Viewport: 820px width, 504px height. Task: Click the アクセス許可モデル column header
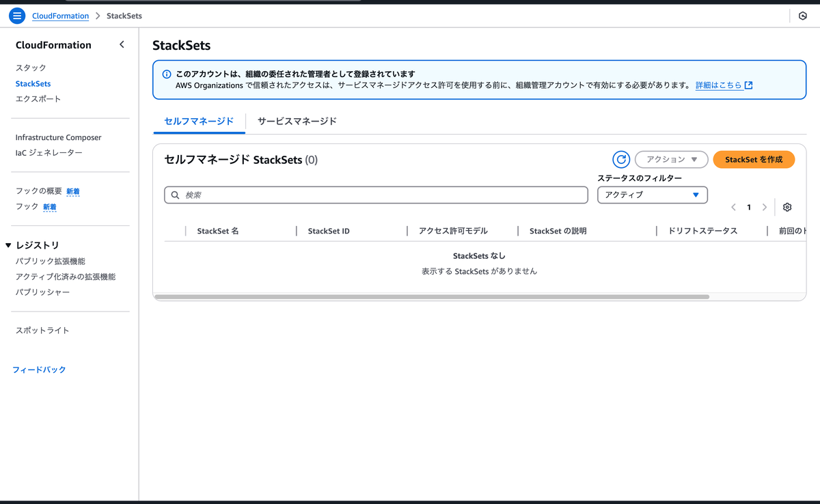(453, 231)
